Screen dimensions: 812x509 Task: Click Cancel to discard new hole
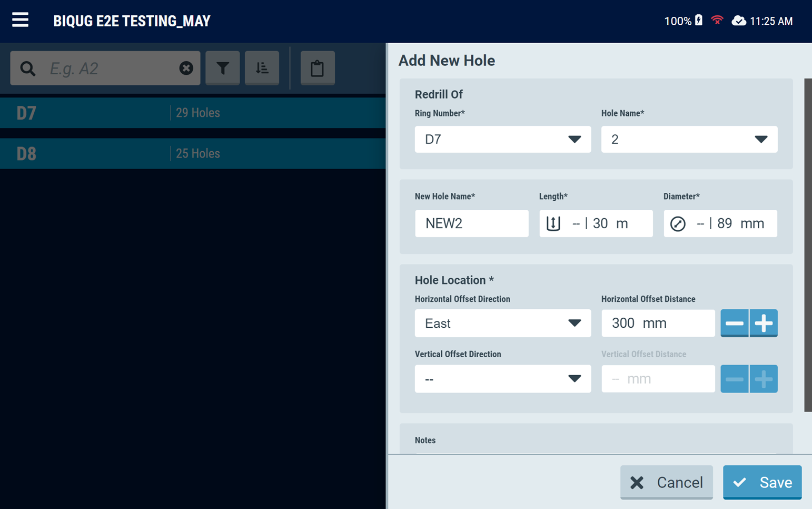667,482
